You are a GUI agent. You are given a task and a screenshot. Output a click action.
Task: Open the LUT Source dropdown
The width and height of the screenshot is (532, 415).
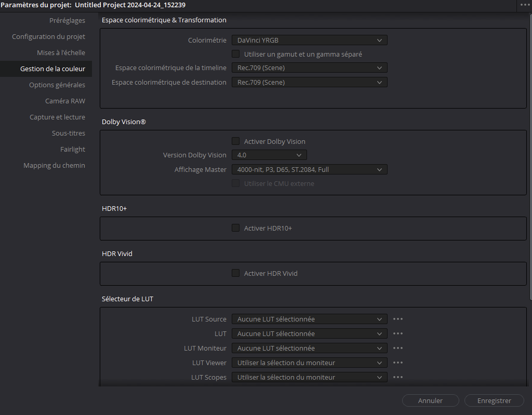click(310, 319)
